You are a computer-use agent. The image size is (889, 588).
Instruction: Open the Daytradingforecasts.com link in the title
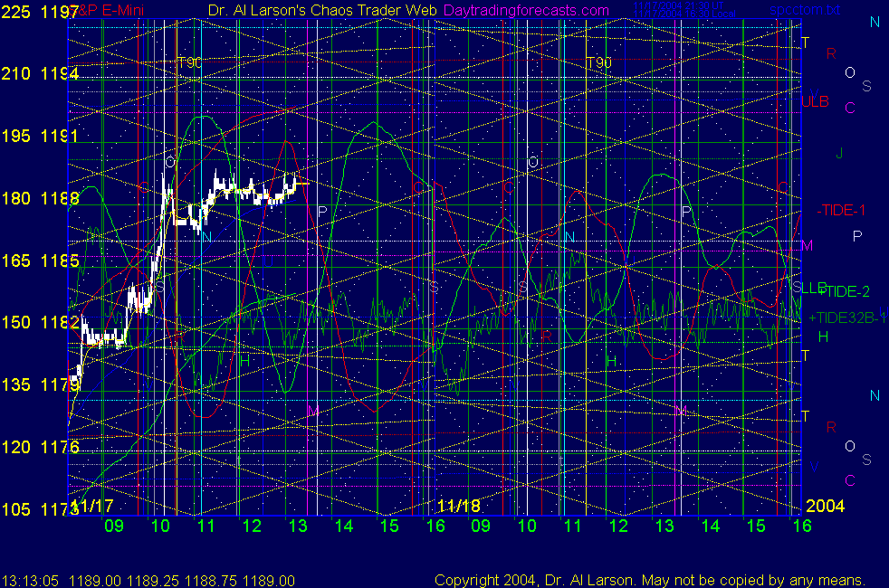pos(526,11)
